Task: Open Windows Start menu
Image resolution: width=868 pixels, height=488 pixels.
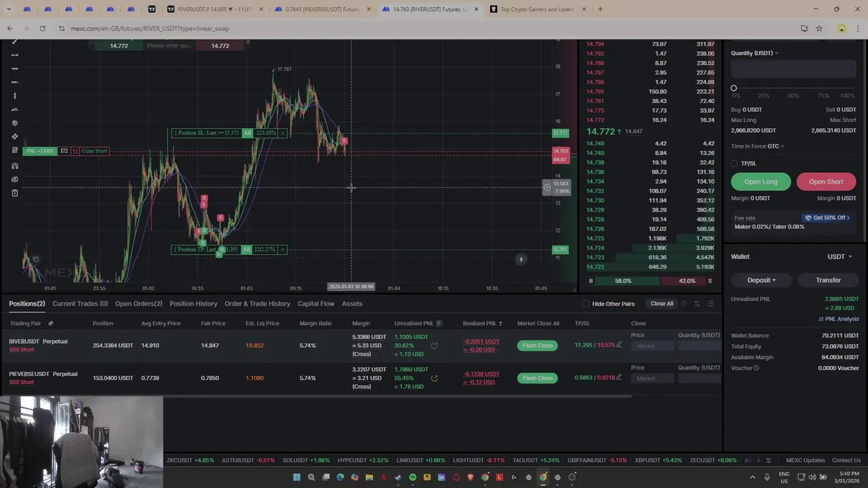Action: pos(296,477)
